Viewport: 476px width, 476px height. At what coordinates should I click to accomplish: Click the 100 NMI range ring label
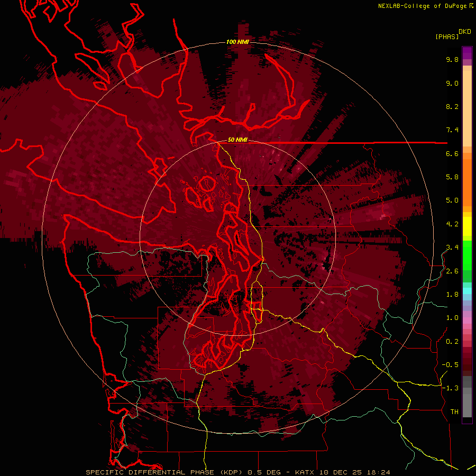tap(237, 42)
